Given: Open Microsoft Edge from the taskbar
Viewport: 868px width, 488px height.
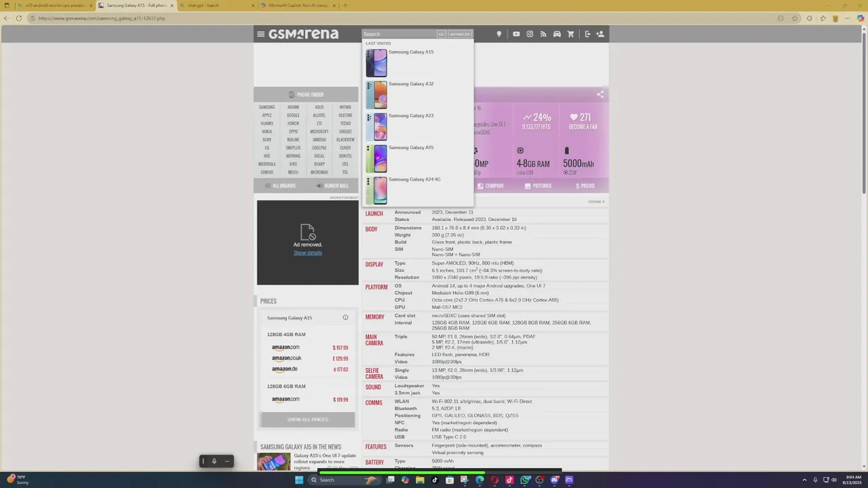Looking at the screenshot, I should [479, 480].
